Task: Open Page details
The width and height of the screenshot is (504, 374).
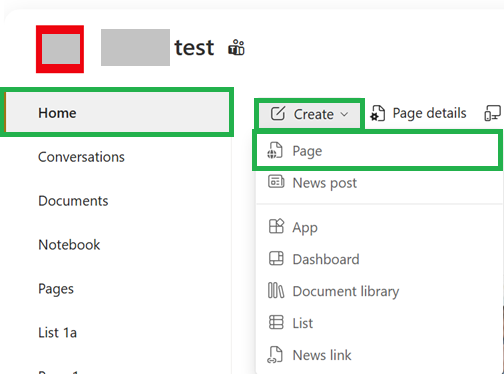Action: coord(418,113)
